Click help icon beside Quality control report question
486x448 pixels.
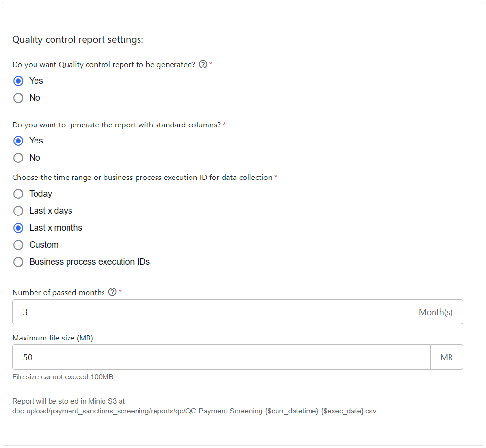pyautogui.click(x=203, y=64)
